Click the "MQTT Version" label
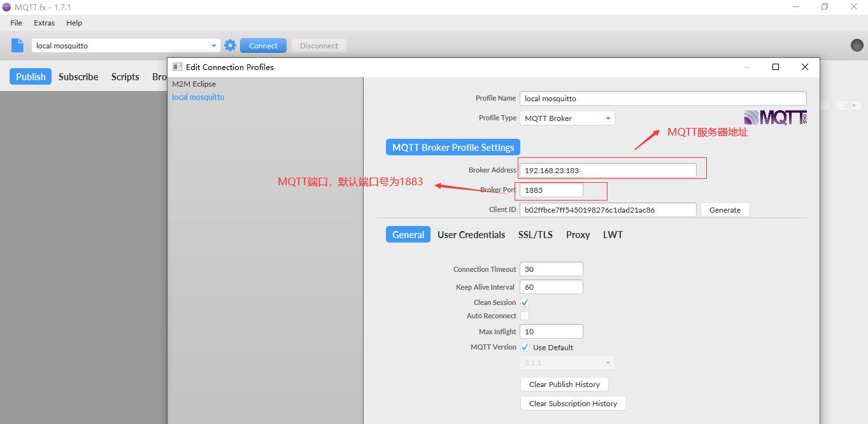868x424 pixels. coord(494,347)
